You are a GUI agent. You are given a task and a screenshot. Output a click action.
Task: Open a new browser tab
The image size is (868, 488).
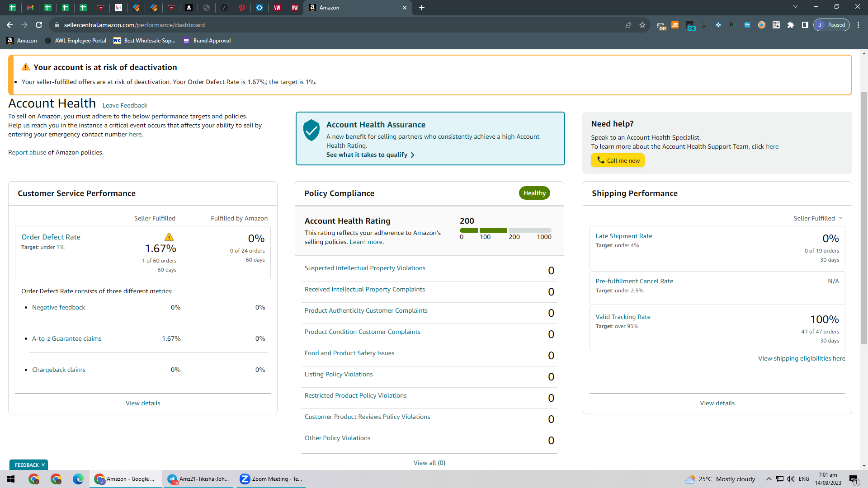coord(422,8)
